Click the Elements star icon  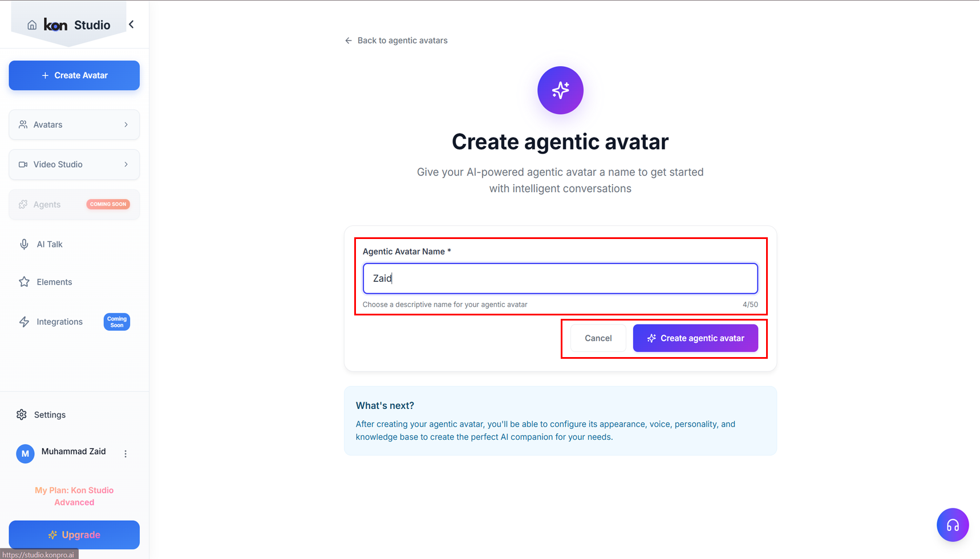(x=24, y=282)
